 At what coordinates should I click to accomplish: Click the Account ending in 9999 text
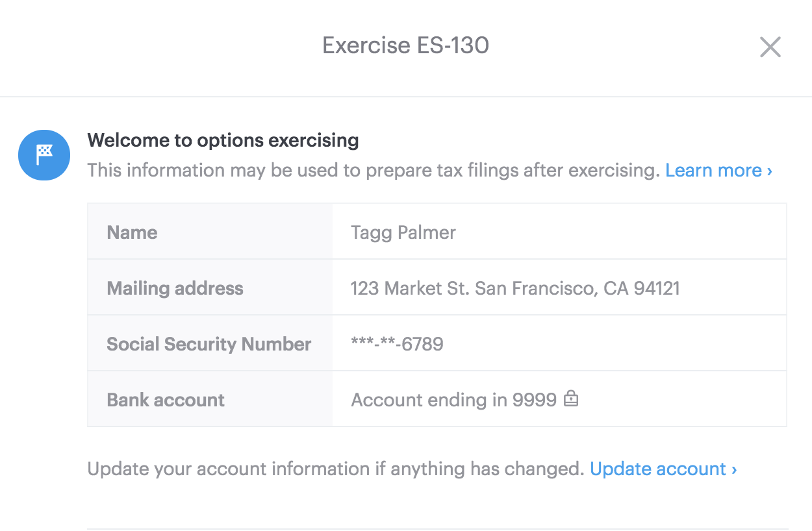coord(453,400)
